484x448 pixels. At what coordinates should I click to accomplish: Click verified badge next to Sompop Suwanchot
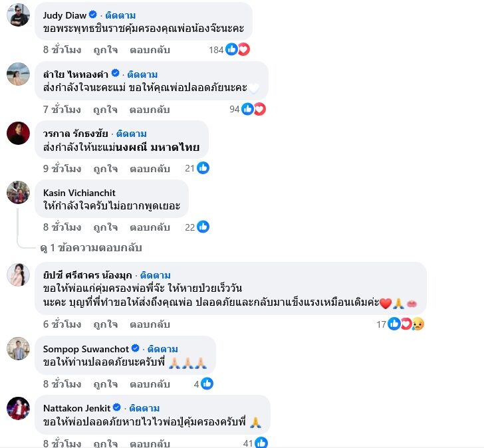tap(135, 348)
